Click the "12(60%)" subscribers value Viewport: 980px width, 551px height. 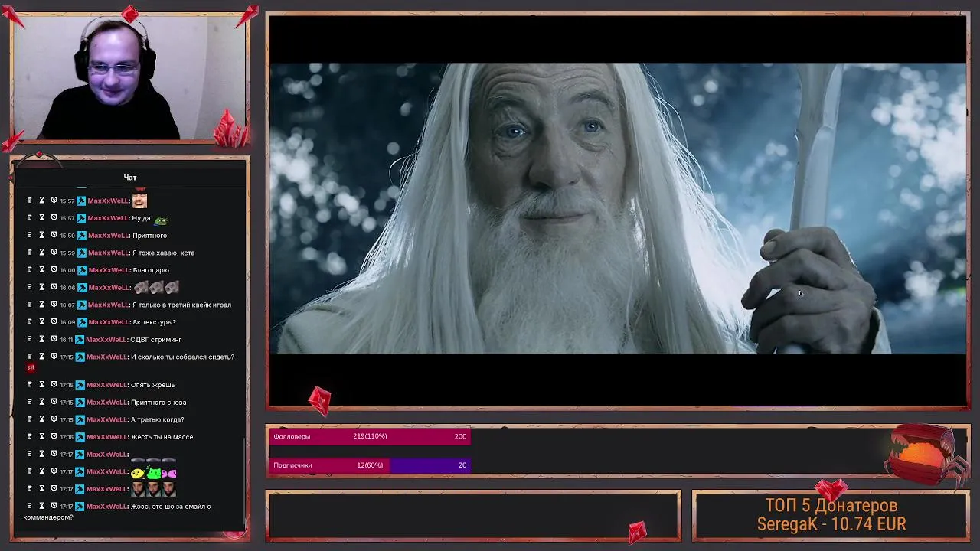(369, 465)
